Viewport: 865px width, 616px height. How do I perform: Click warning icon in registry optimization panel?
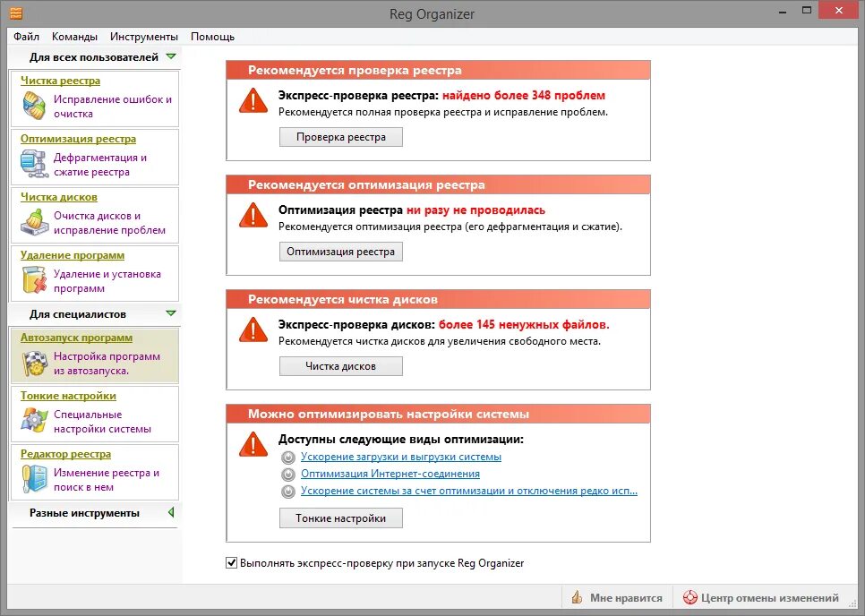coord(253,215)
